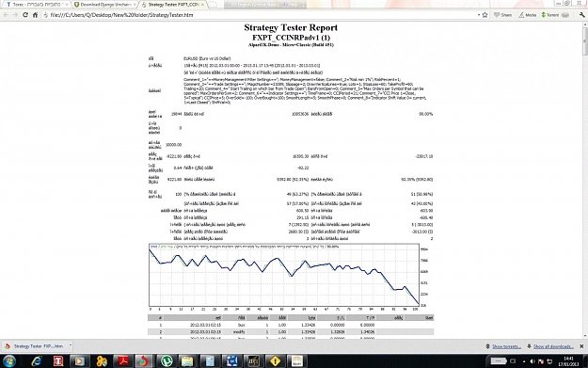Click the buy cell in order row 1

point(241,326)
